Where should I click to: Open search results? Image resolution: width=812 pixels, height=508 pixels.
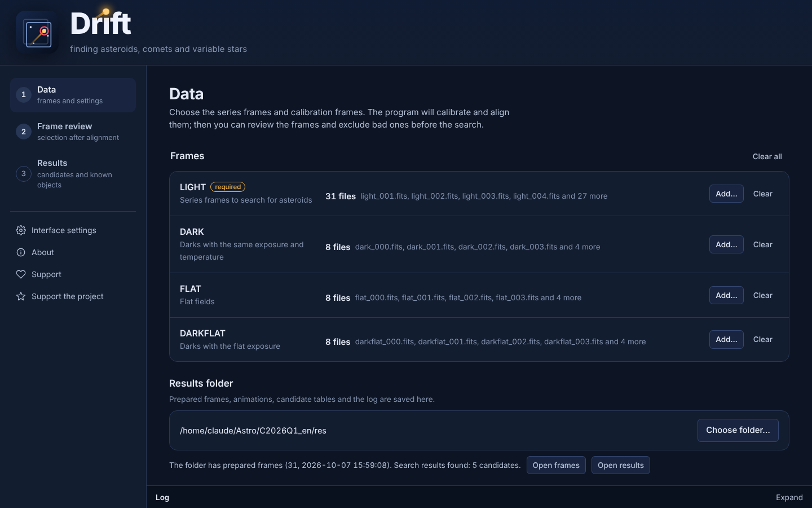point(621,465)
